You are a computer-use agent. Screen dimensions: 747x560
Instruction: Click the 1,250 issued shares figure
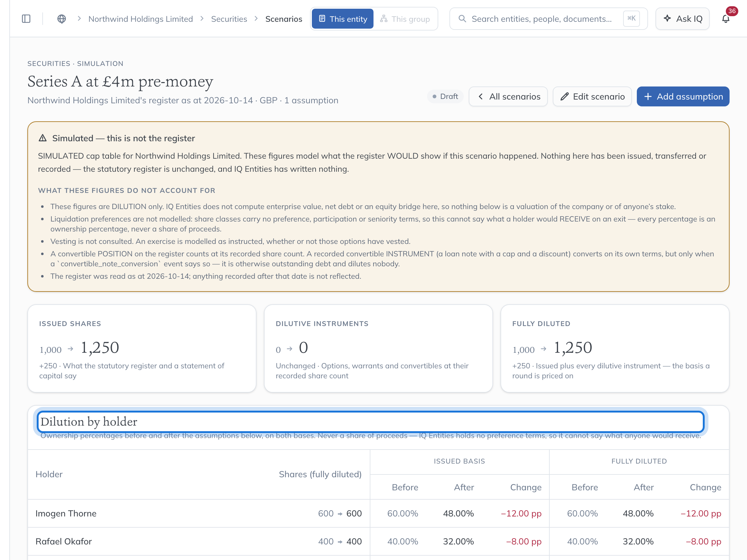click(100, 347)
